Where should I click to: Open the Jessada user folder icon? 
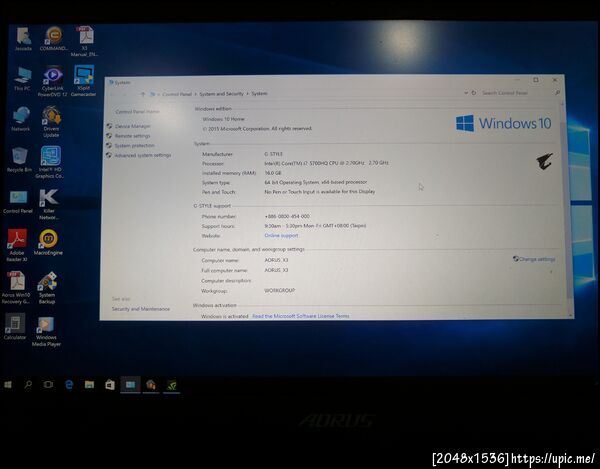pos(23,38)
